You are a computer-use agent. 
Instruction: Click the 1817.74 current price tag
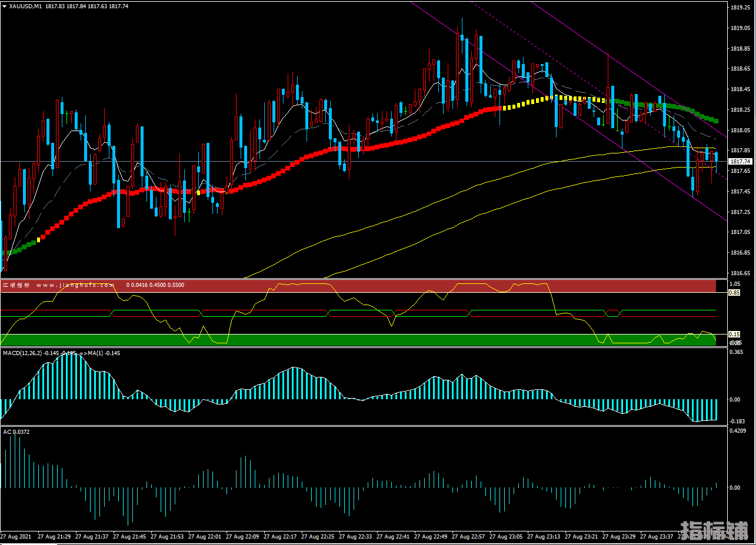(x=740, y=161)
